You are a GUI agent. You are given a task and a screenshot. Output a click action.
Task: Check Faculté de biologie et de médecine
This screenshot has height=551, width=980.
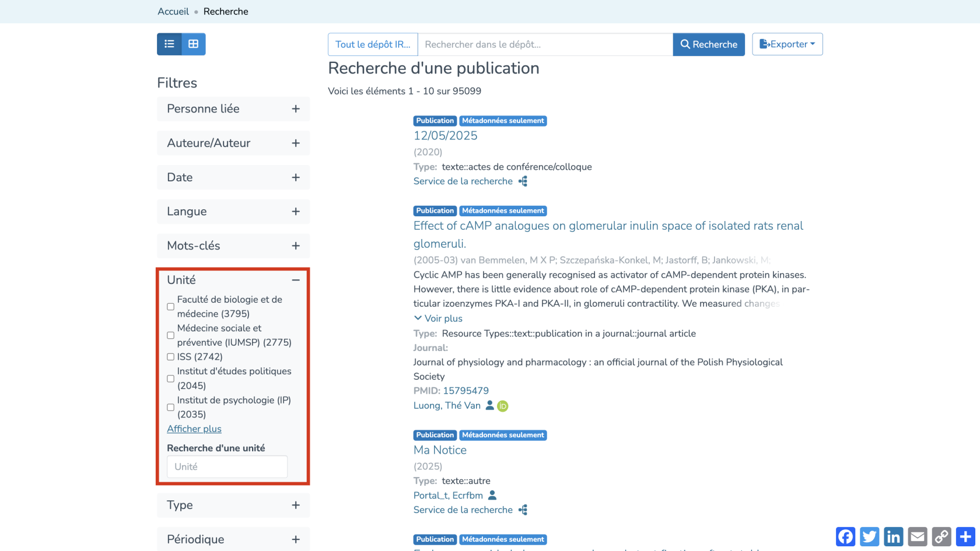click(170, 307)
